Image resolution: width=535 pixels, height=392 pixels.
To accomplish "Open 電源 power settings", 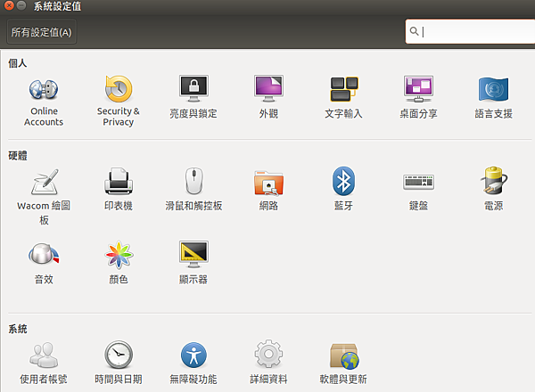I will pos(494,190).
